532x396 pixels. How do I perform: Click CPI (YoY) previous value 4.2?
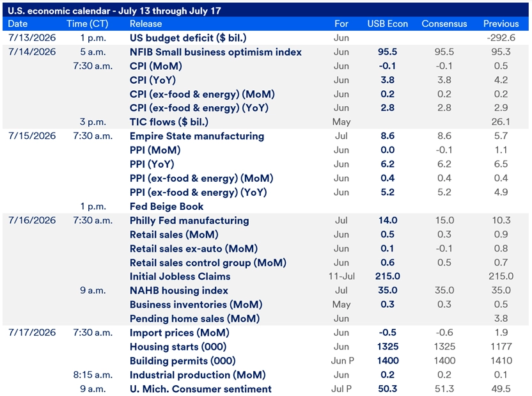501,80
